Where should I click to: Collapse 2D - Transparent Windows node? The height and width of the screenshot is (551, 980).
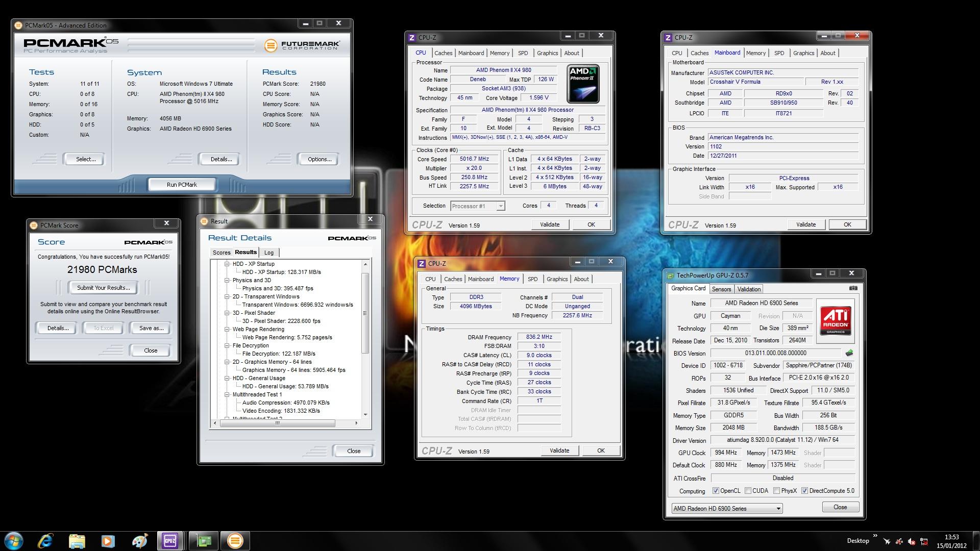(227, 296)
